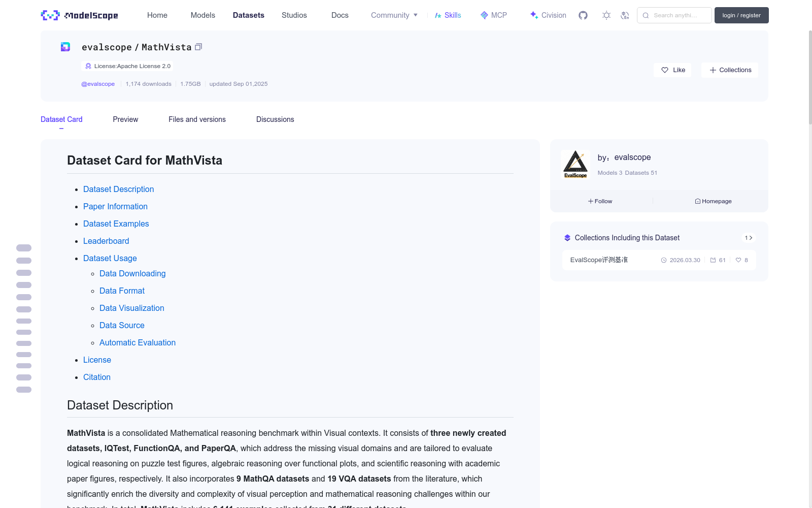Expand collections list with the 1 > chevron

tap(749, 238)
